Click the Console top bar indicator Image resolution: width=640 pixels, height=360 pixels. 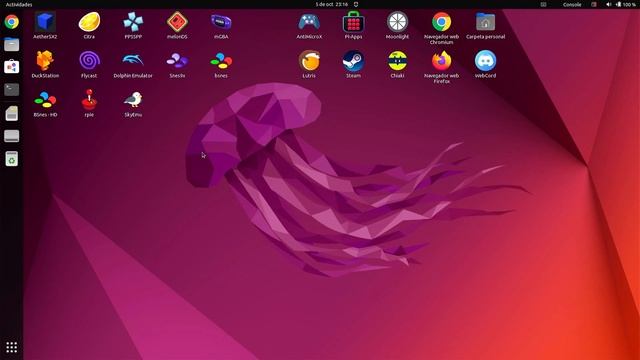572,4
